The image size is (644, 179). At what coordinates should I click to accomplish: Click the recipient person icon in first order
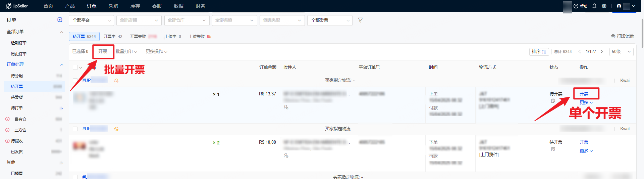tap(286, 107)
